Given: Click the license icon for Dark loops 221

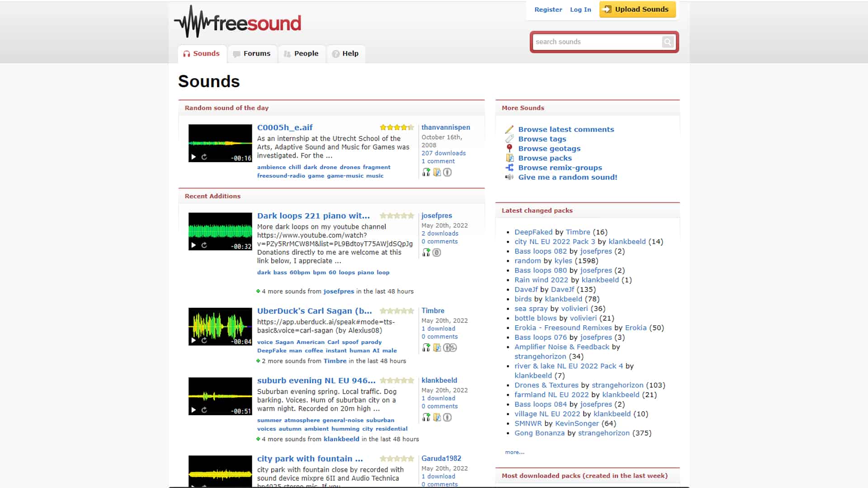Looking at the screenshot, I should pyautogui.click(x=437, y=253).
